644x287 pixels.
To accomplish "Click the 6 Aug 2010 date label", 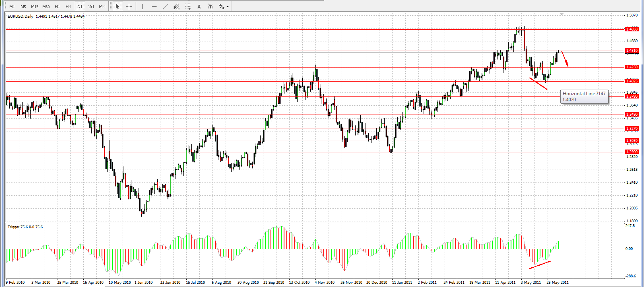I will pos(221,283).
